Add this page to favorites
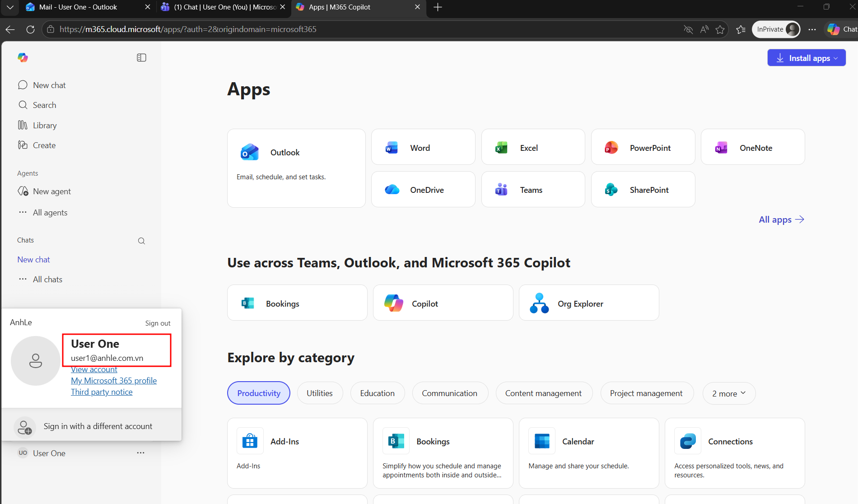 click(720, 29)
